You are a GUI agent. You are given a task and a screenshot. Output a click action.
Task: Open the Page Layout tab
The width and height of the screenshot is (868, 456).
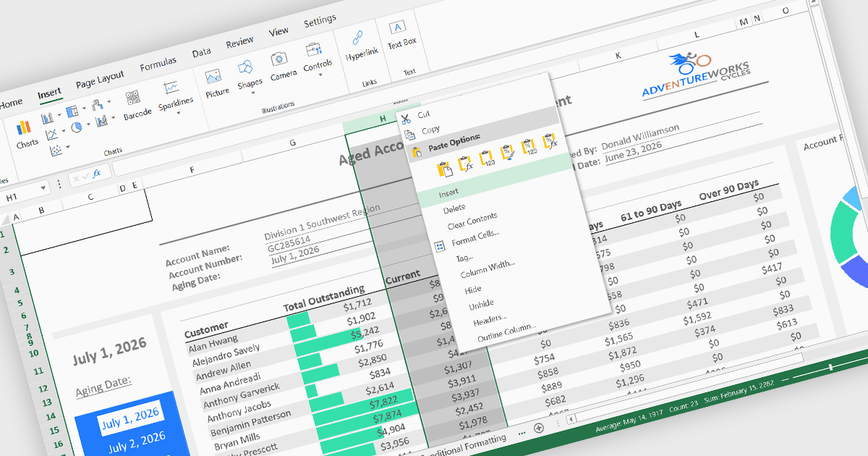pos(100,78)
